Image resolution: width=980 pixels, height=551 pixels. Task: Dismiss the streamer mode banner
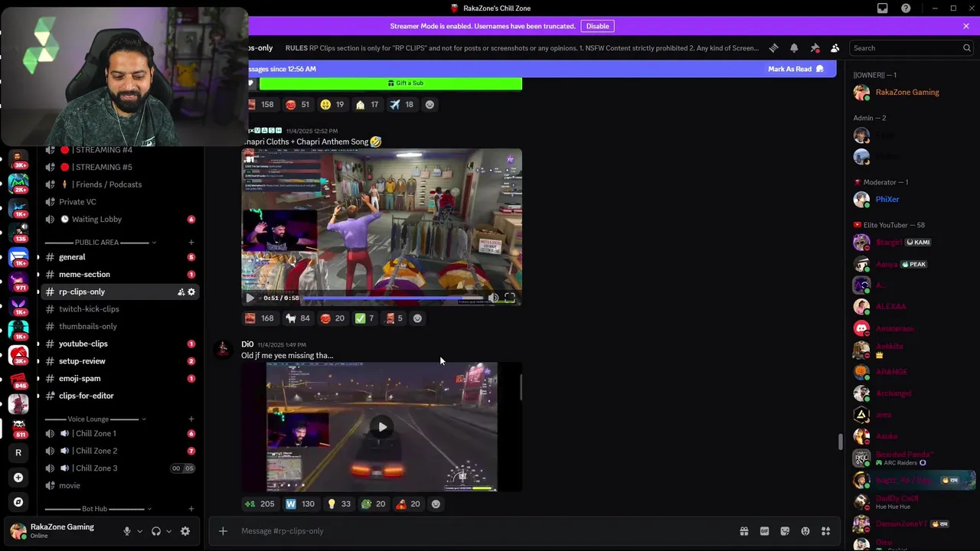coord(966,26)
